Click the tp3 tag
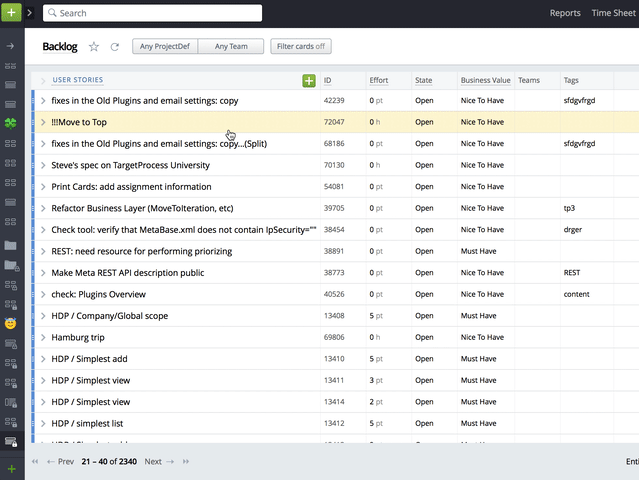The height and width of the screenshot is (480, 639). click(x=569, y=208)
